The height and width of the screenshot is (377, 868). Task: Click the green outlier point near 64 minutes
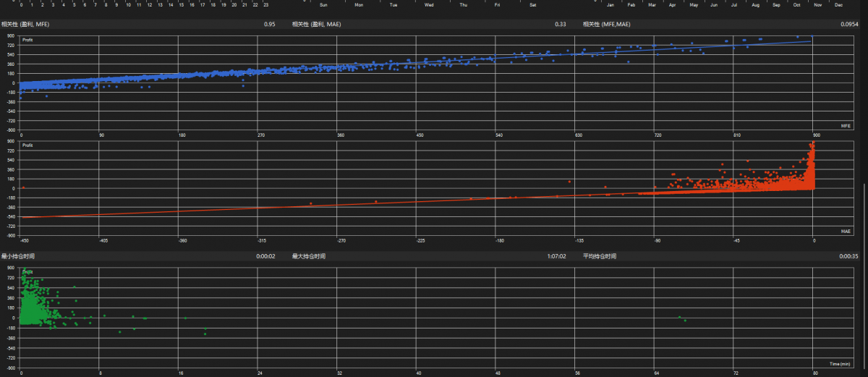679,317
